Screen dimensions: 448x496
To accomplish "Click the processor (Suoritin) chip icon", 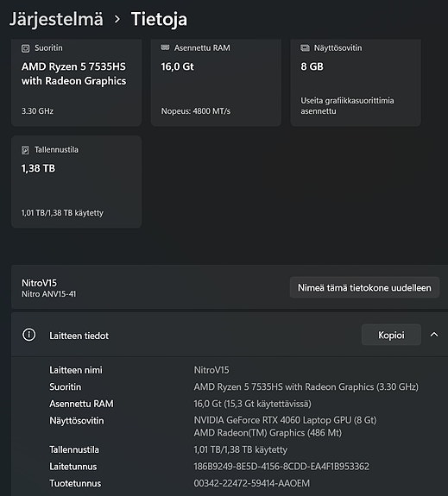I will (x=25, y=48).
